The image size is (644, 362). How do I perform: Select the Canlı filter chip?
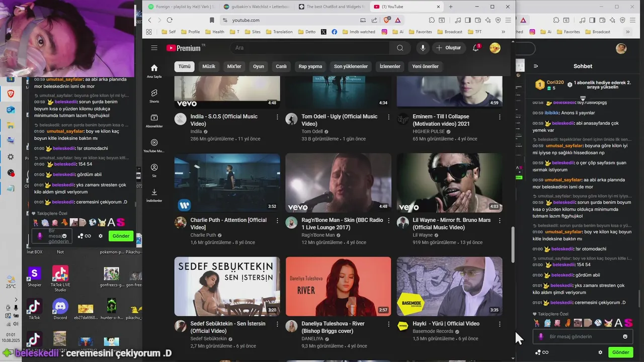coord(281,66)
